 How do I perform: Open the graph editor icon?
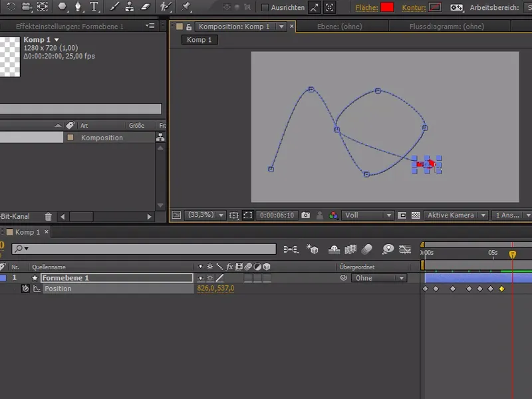click(x=405, y=250)
